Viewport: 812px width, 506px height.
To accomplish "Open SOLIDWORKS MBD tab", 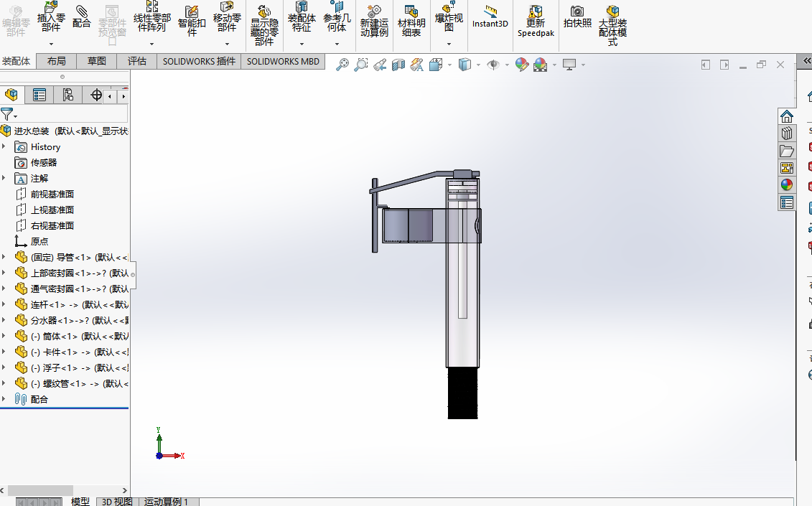I will point(283,61).
